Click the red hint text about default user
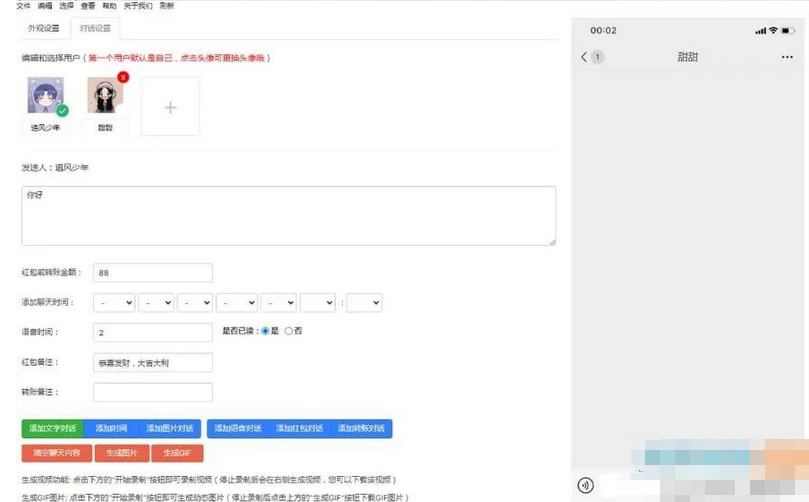Viewport: 809px width, 502px height. (176, 58)
